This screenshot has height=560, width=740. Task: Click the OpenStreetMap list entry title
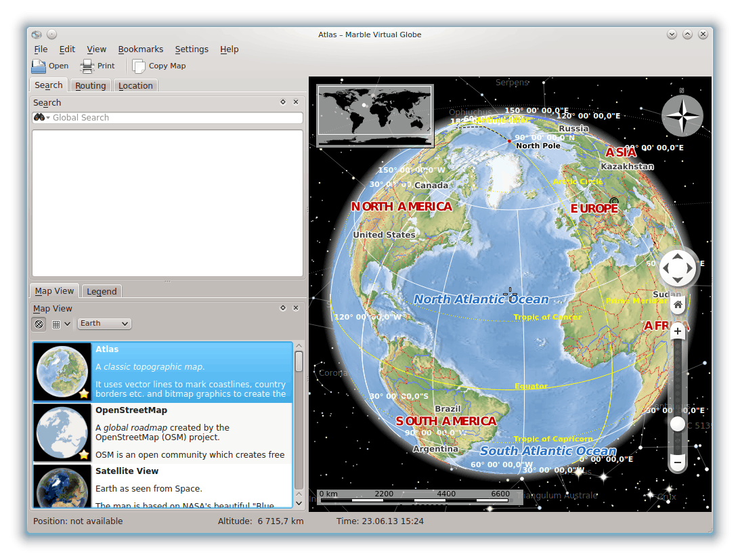coord(131,410)
